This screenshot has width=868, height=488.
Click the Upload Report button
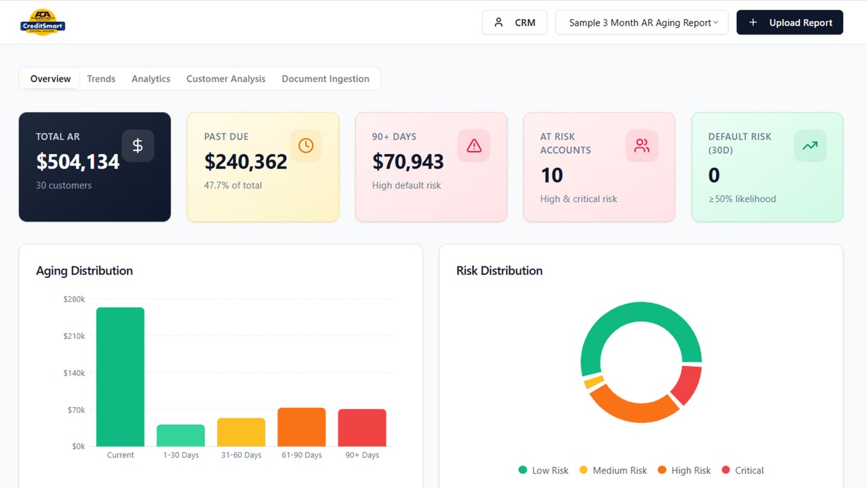(790, 22)
